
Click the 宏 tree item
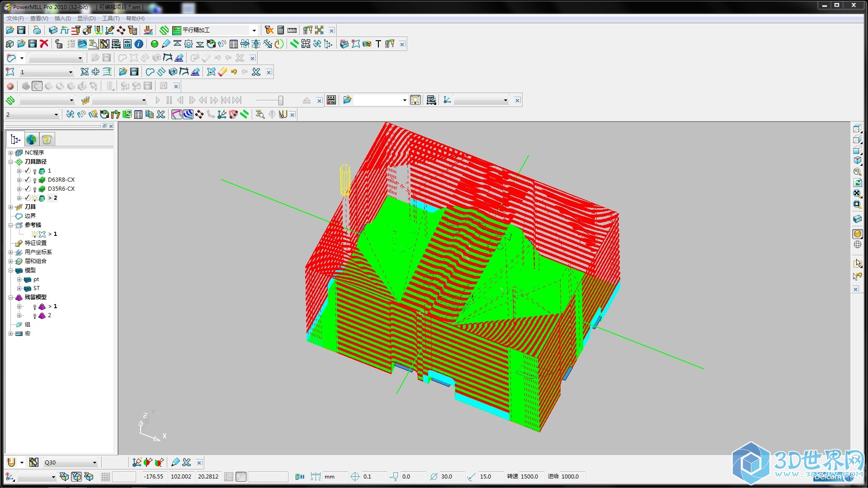pos(28,333)
